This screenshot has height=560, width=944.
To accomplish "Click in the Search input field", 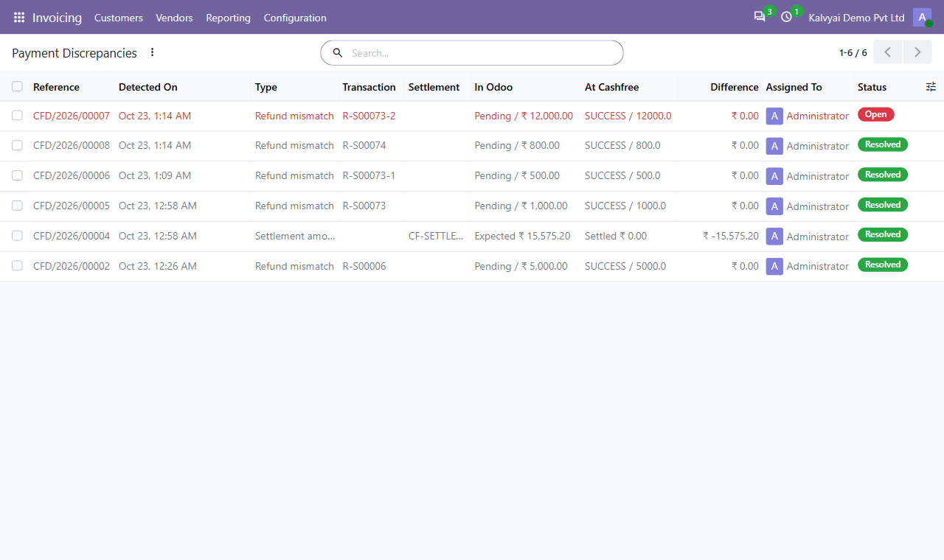I will (483, 53).
